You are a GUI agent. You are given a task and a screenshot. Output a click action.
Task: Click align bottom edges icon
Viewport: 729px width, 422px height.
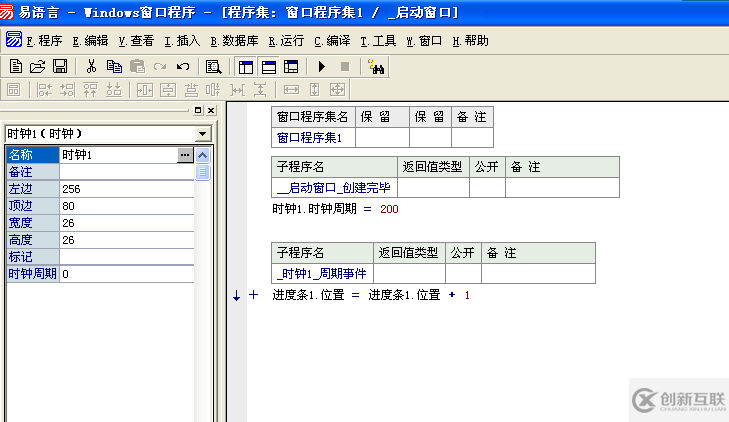(x=113, y=90)
